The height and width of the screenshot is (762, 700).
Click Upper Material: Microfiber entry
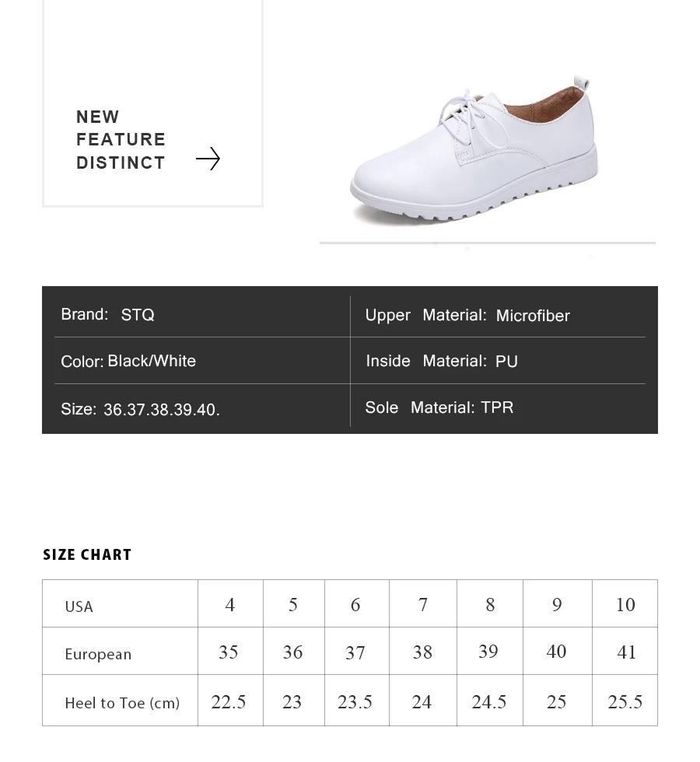[x=467, y=316]
